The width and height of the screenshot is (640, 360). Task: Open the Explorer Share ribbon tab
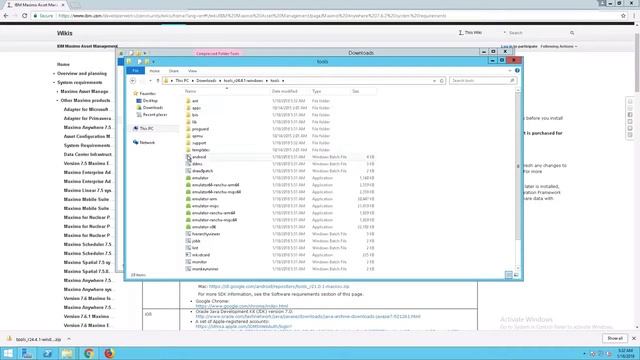click(174, 71)
